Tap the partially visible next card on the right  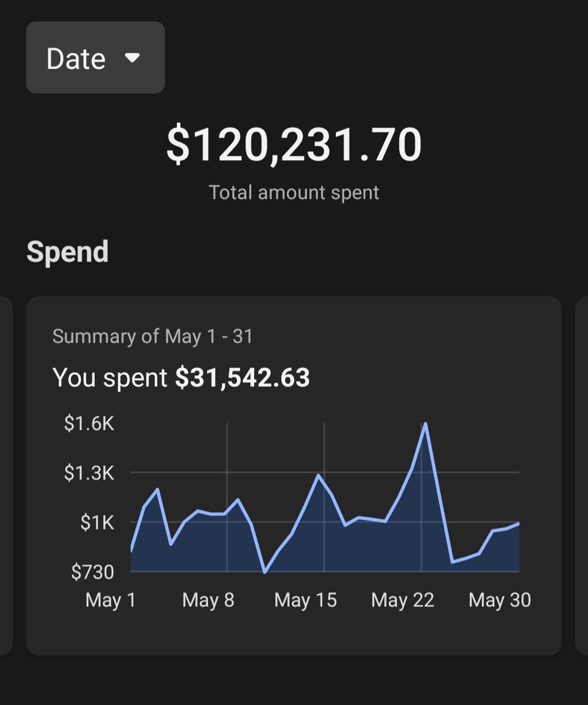pos(581,475)
